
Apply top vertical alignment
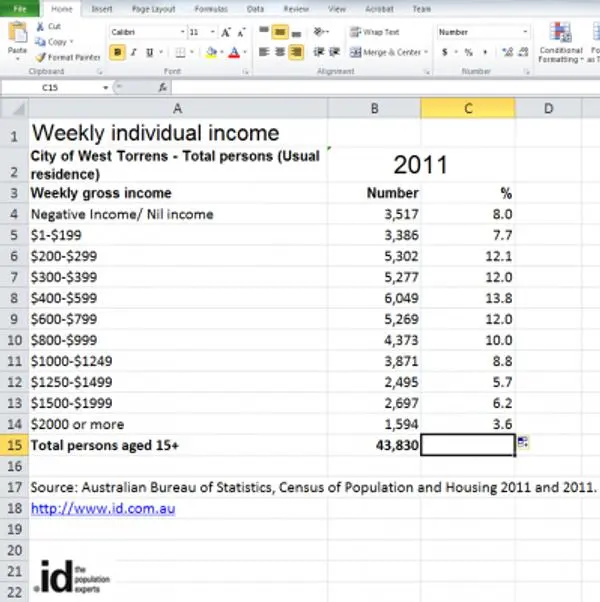pos(263,31)
